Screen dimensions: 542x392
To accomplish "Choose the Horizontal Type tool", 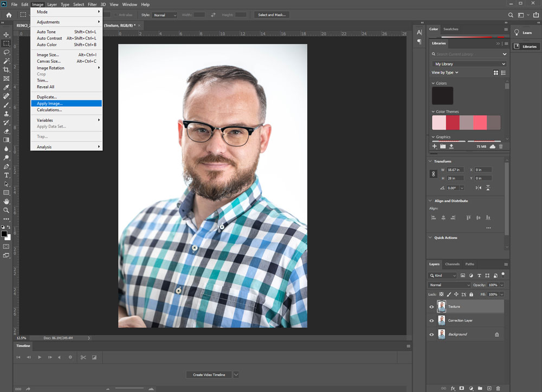I will 7,175.
